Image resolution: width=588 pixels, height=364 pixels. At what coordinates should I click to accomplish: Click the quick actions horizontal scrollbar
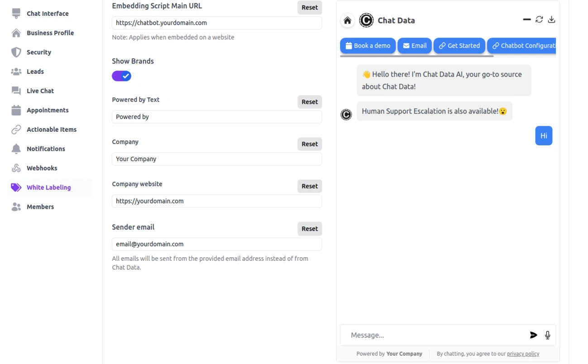click(416, 56)
